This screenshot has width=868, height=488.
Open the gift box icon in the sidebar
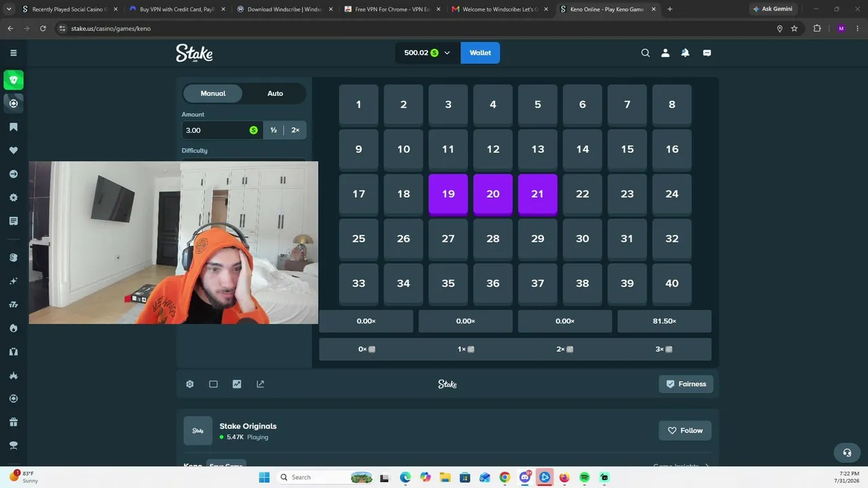coord(14,422)
